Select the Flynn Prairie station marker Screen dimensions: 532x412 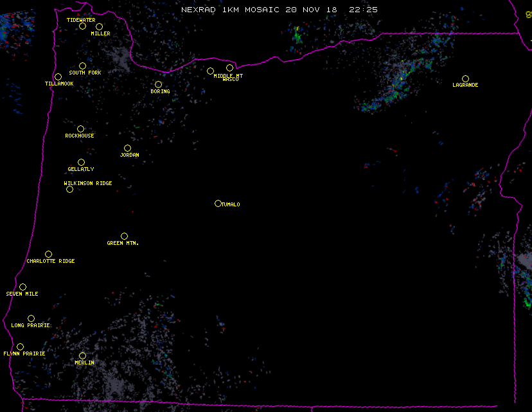[x=20, y=347]
